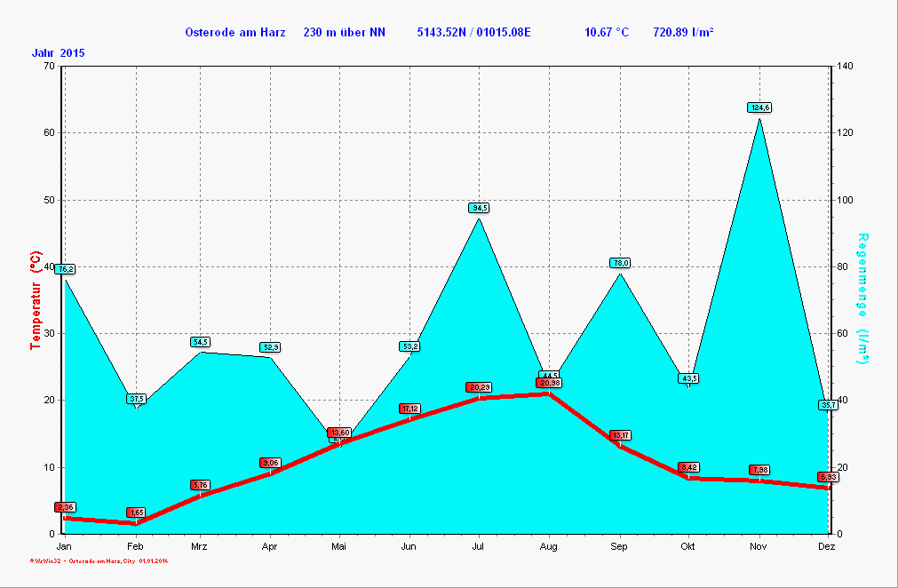This screenshot has width=898, height=588.
Task: Click the average temperature 10.67 °C text
Action: tap(606, 33)
